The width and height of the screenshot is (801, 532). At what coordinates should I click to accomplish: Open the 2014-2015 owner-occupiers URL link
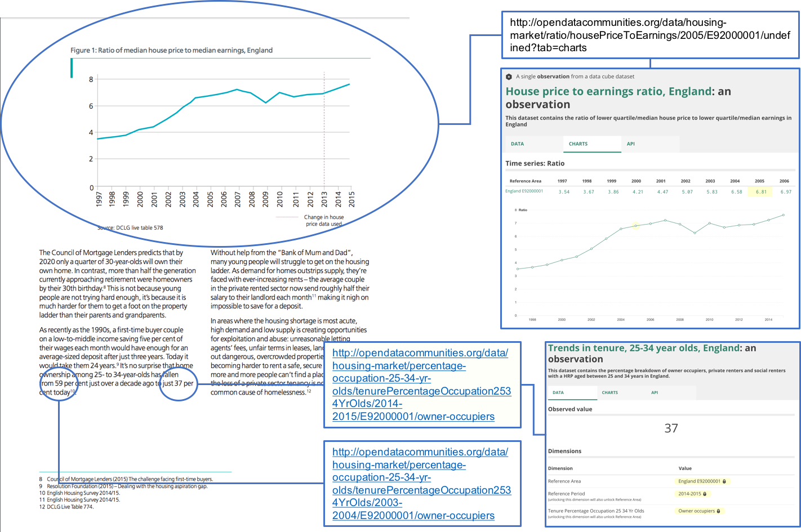point(421,385)
